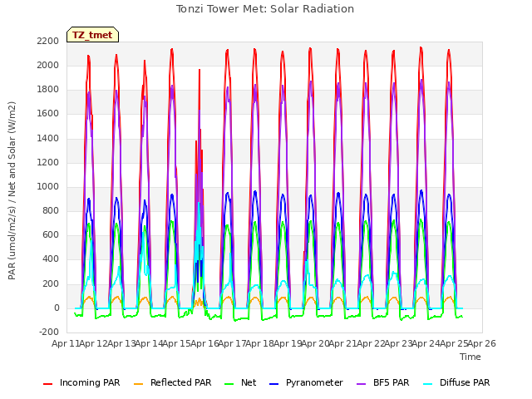Screen dimensions: 532x399
Task: Click the 1600 y-axis tick label
Action: [48, 114]
